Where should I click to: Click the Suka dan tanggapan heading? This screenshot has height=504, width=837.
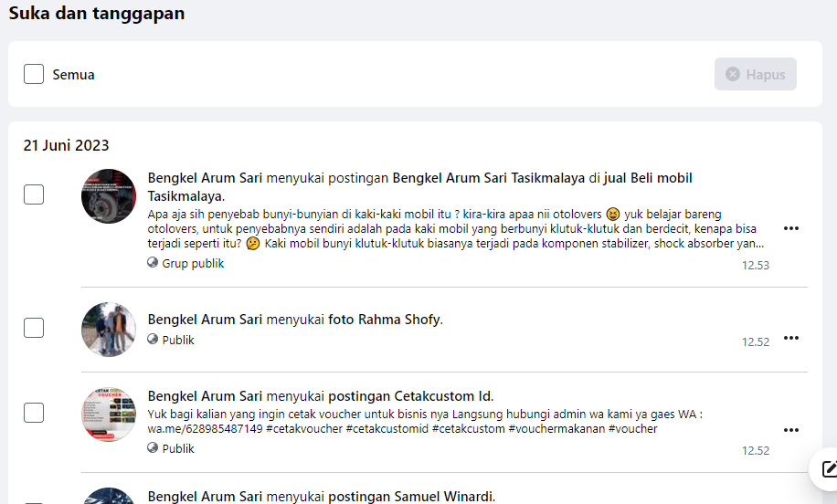tap(97, 14)
